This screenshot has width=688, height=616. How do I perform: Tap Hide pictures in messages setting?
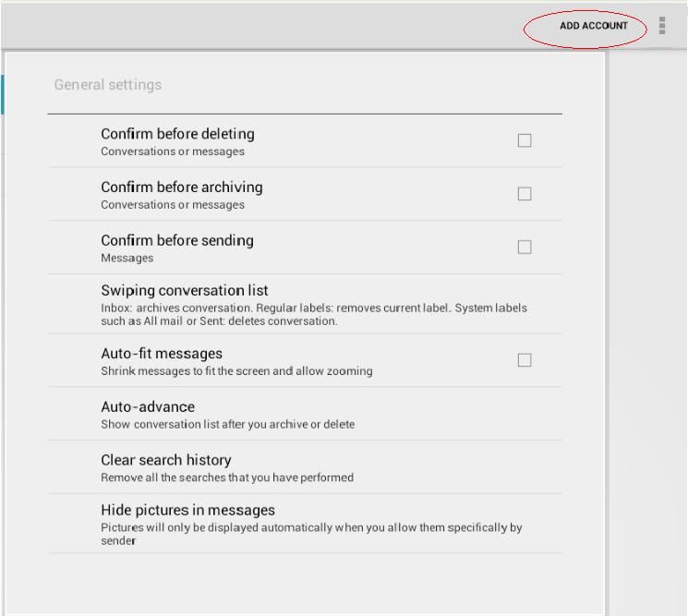187,510
